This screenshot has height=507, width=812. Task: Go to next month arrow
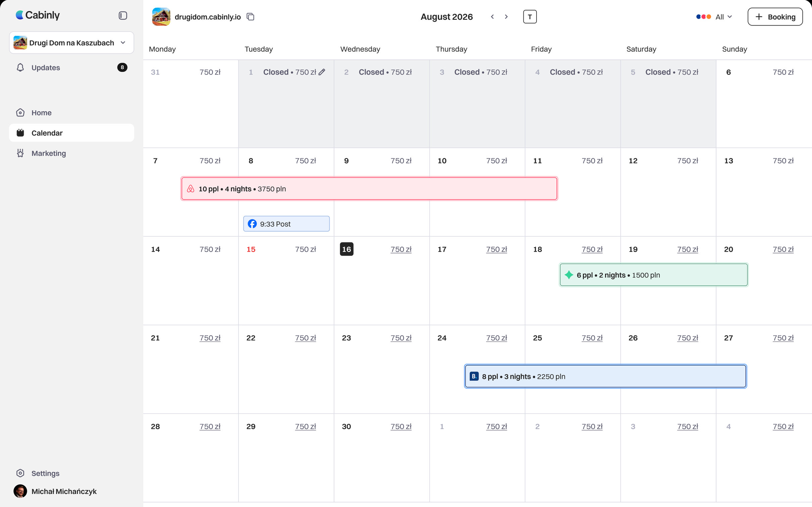click(x=506, y=17)
